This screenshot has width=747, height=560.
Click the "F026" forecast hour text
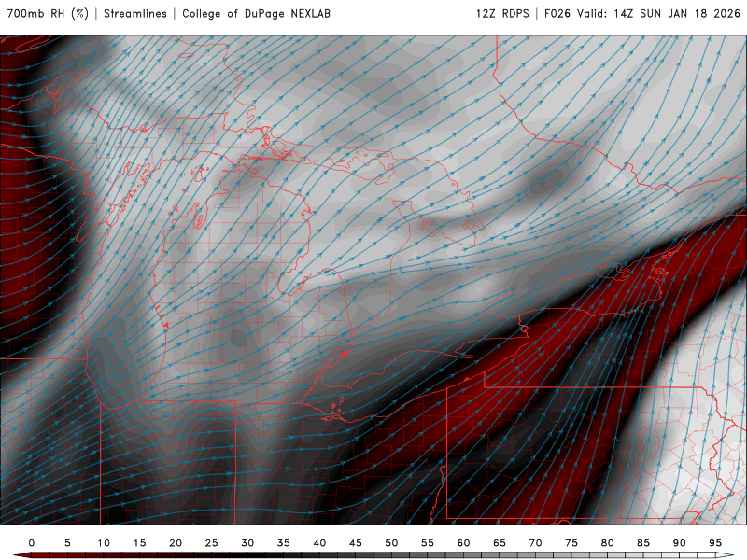point(557,14)
